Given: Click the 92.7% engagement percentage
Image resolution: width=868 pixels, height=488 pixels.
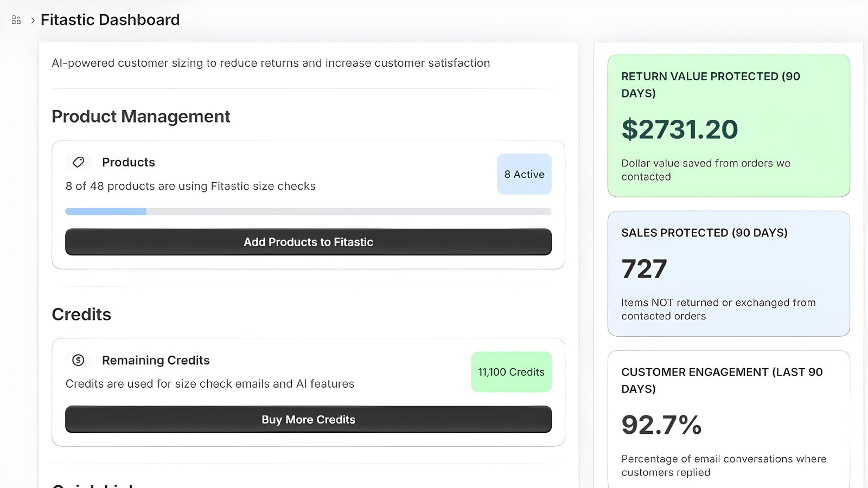Looking at the screenshot, I should tap(661, 425).
